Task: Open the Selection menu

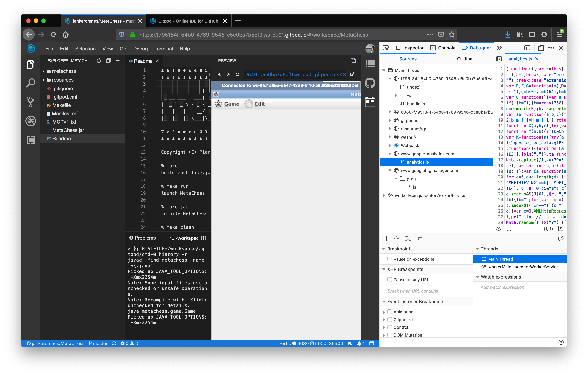Action: pos(85,49)
